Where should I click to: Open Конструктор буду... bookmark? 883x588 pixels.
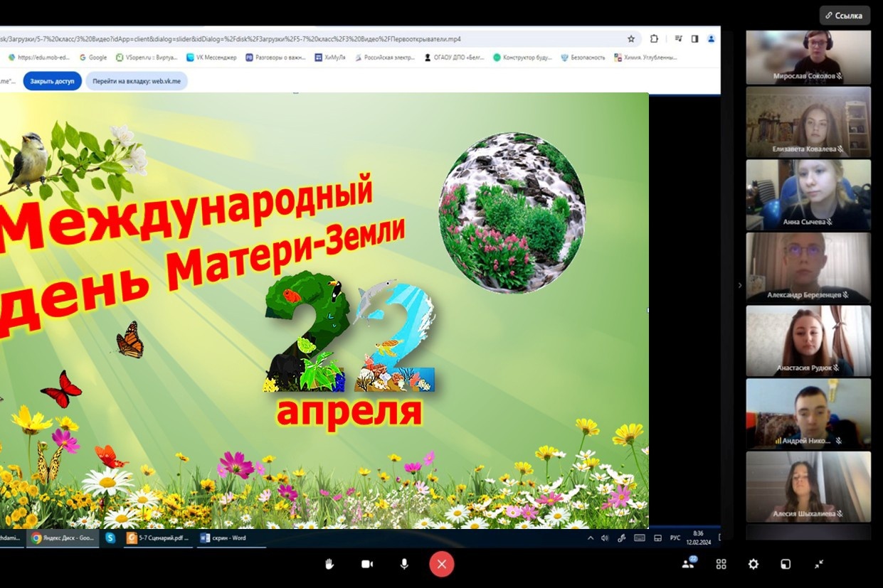tap(522, 58)
